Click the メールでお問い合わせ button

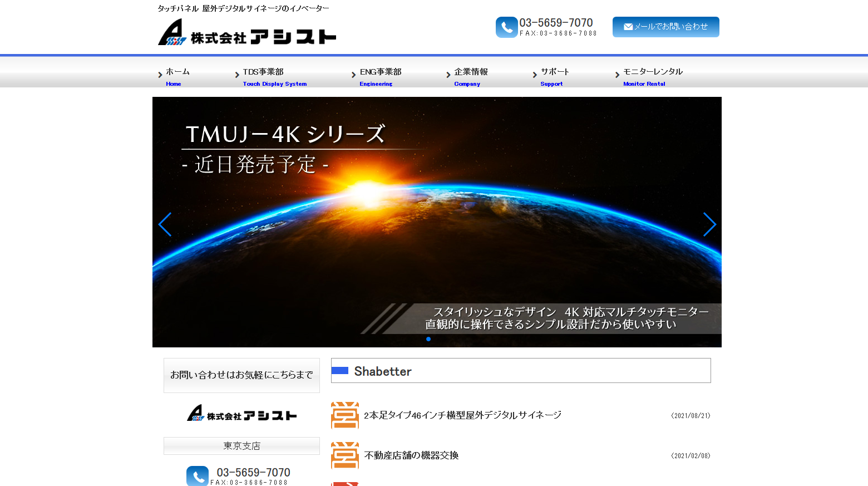[x=665, y=27]
